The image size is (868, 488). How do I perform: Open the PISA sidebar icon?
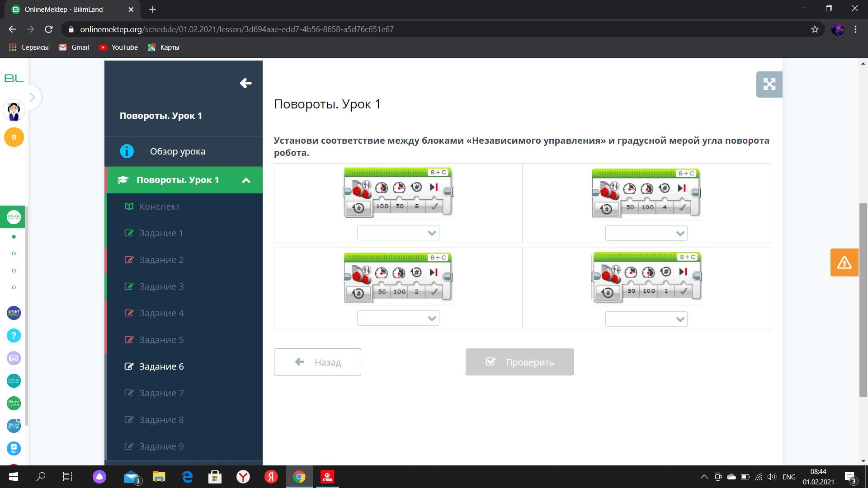click(x=14, y=380)
